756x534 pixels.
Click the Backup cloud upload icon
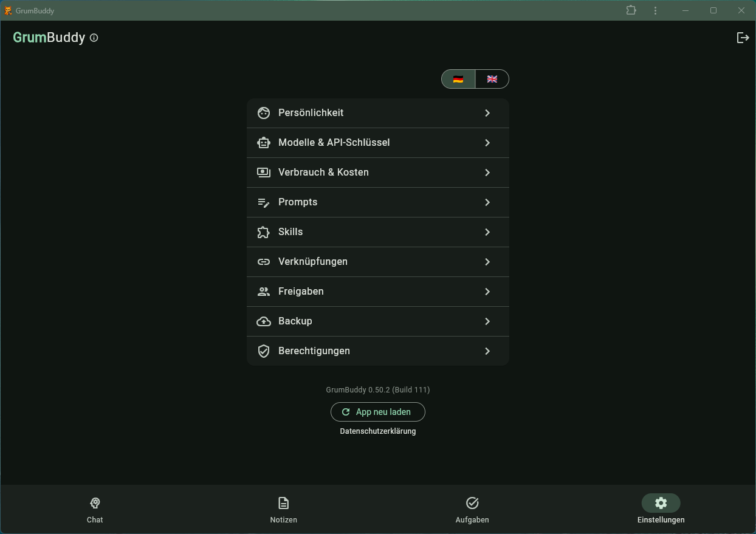(x=264, y=321)
